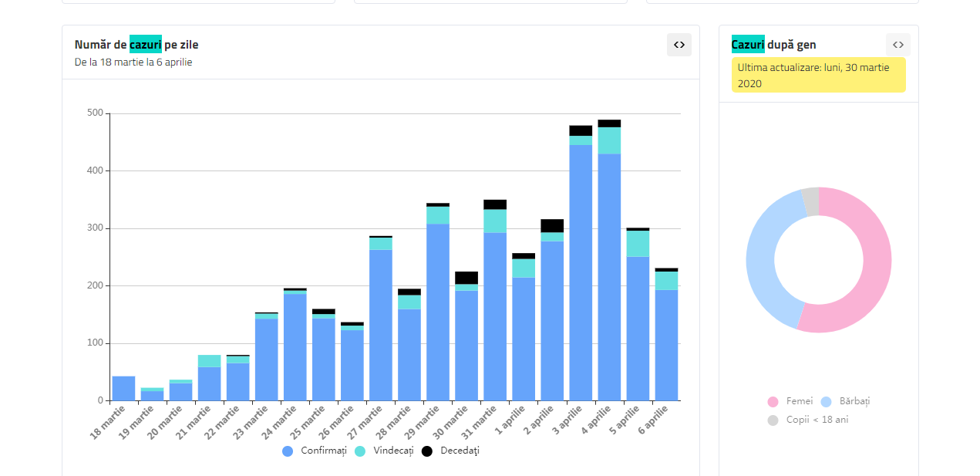Click the 27 martie confirmed bar
The image size is (980, 476).
pyautogui.click(x=381, y=324)
